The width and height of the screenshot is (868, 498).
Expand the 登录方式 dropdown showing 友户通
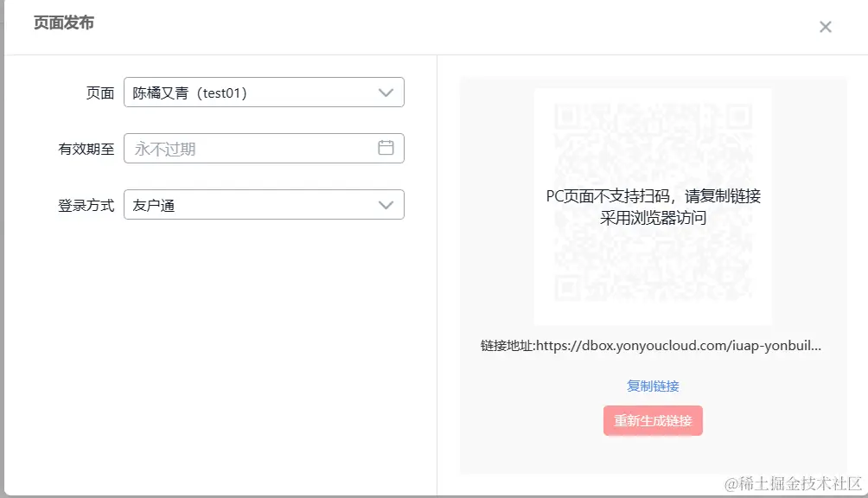264,205
